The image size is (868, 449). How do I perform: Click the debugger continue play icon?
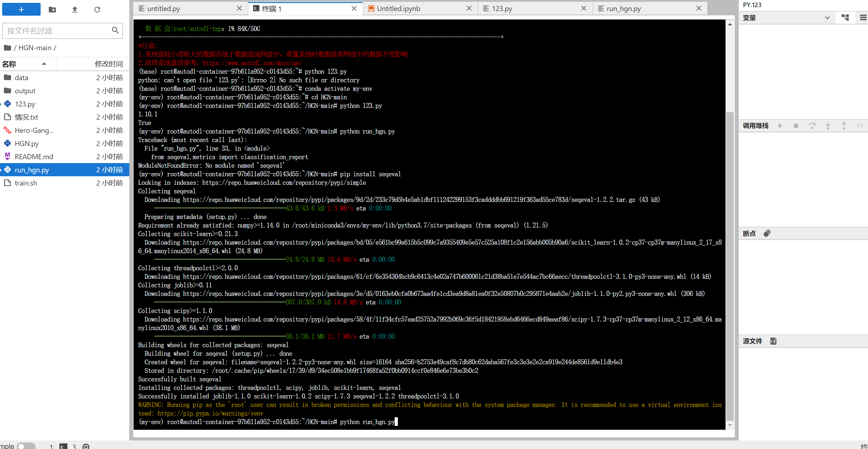pos(780,126)
